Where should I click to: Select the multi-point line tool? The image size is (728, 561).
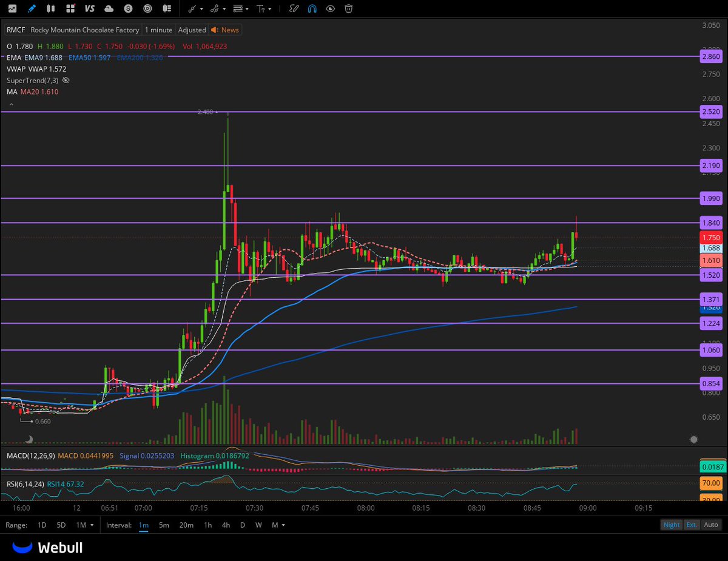point(215,8)
